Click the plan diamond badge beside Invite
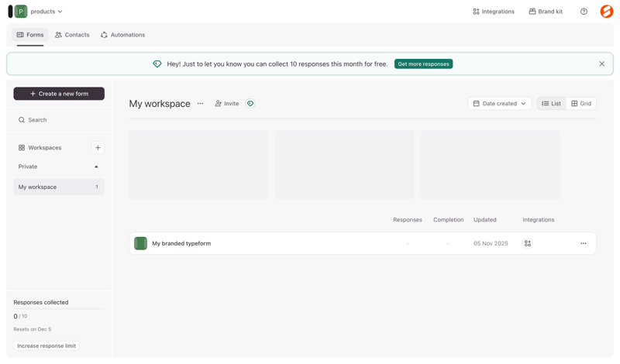This screenshot has height=364, width=620. point(250,104)
